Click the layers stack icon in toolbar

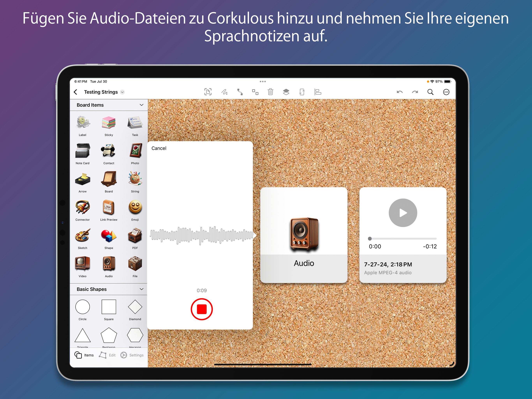pyautogui.click(x=286, y=92)
